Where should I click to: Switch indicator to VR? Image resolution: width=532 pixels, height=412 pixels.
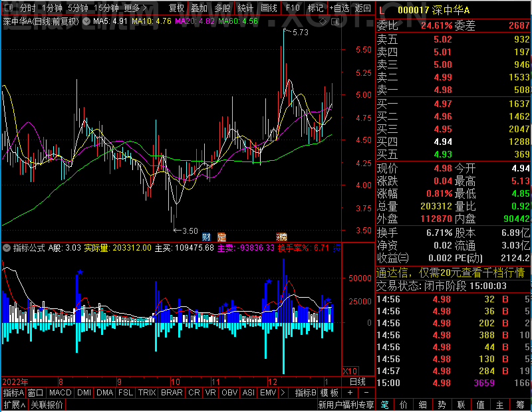coord(211,393)
